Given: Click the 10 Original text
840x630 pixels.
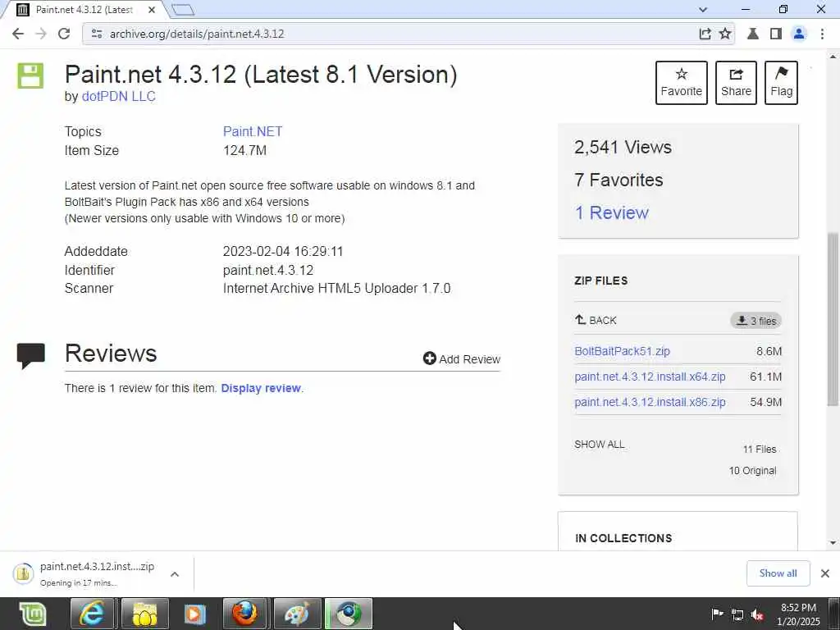Looking at the screenshot, I should pyautogui.click(x=752, y=471).
